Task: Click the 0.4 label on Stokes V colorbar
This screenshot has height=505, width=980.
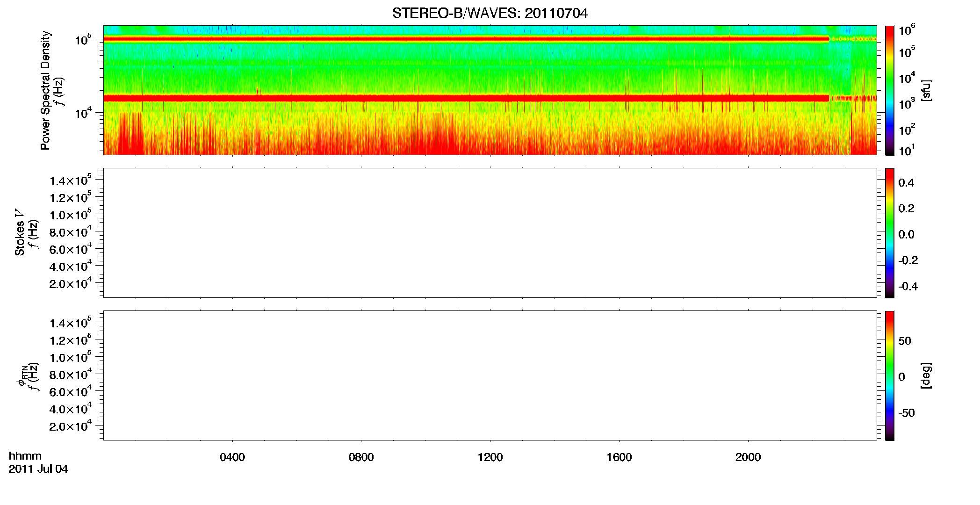Action: [x=906, y=183]
